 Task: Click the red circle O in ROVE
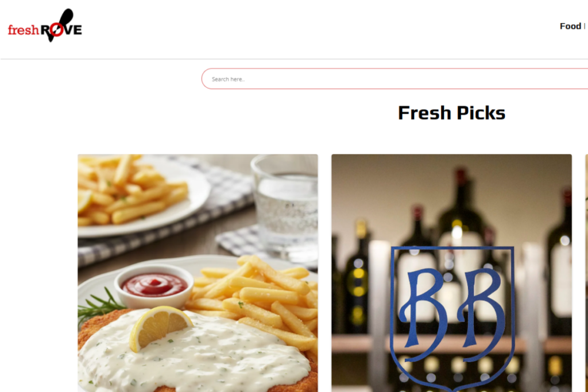coord(56,30)
